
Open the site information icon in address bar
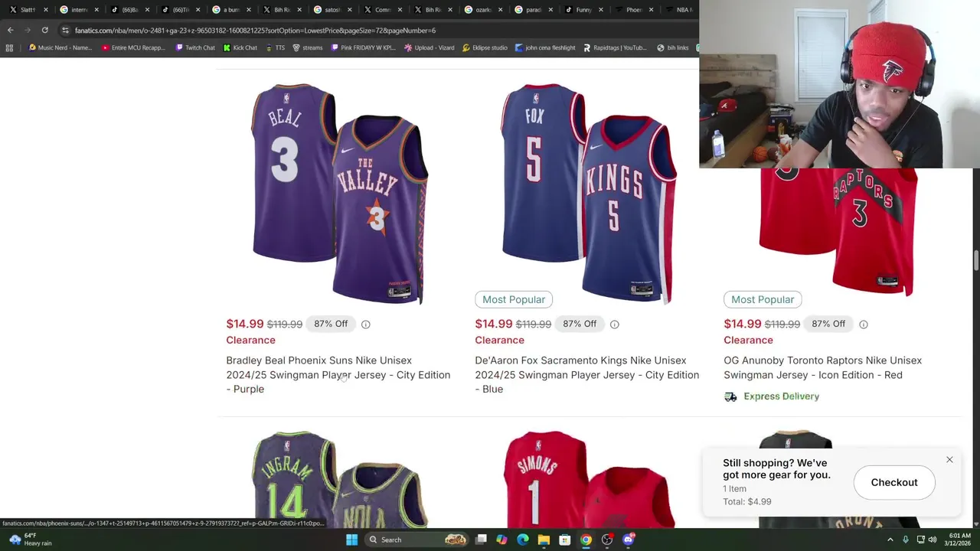click(x=65, y=30)
